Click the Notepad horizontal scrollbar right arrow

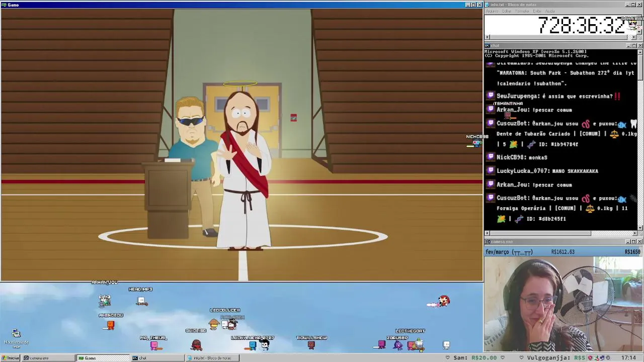[x=634, y=37]
